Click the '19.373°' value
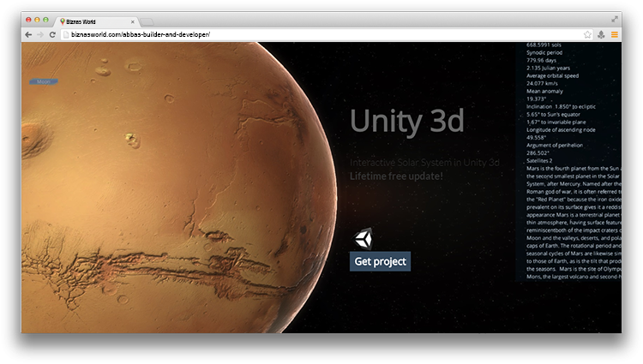This screenshot has height=364, width=643. click(x=536, y=99)
